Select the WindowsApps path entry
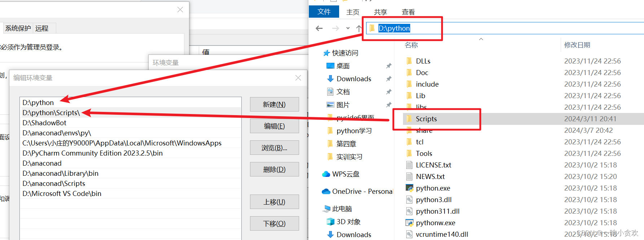This screenshot has height=240, width=644. pos(131,143)
